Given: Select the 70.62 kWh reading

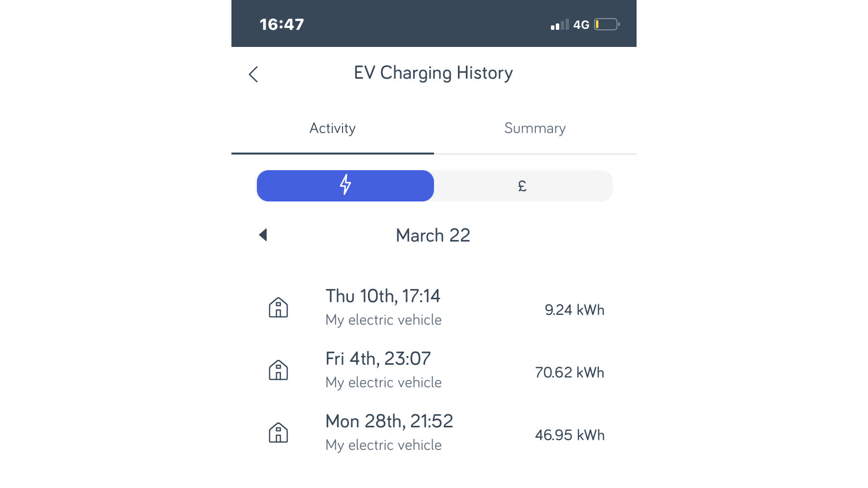Looking at the screenshot, I should click(x=570, y=373).
